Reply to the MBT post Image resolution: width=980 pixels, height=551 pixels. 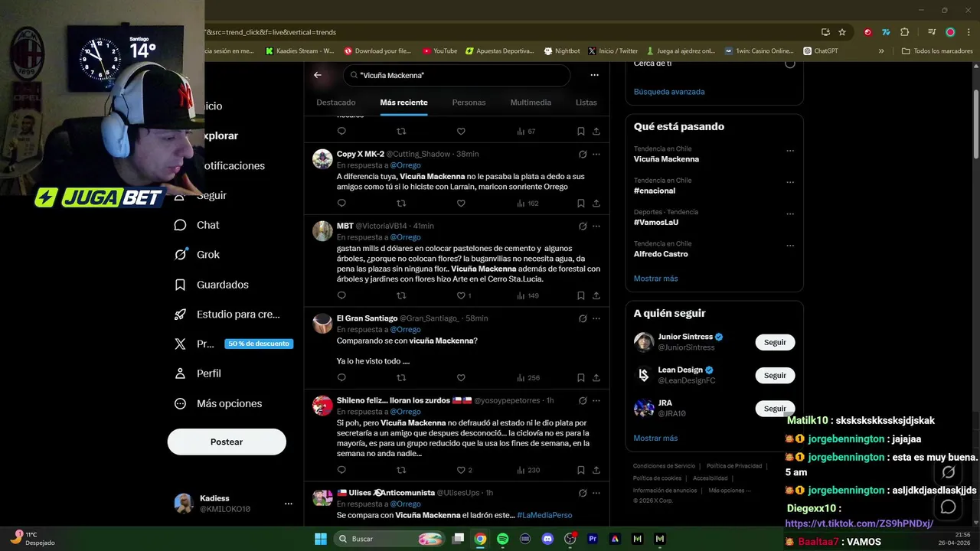tap(341, 295)
